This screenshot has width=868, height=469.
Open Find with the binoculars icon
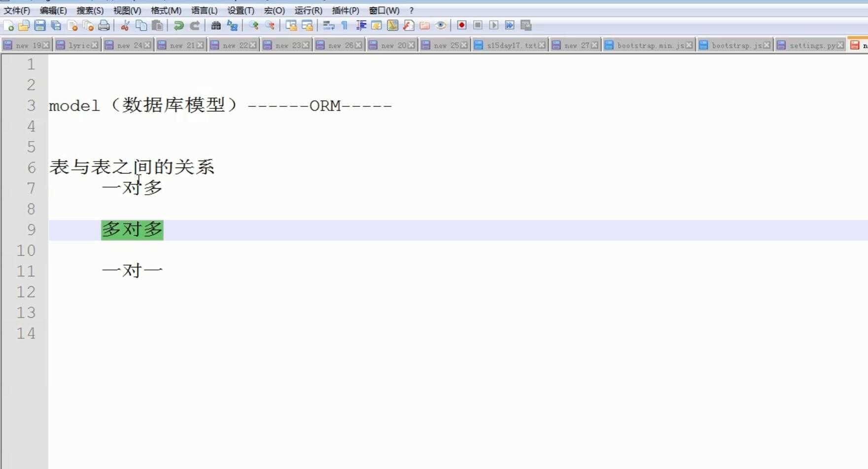(x=216, y=26)
